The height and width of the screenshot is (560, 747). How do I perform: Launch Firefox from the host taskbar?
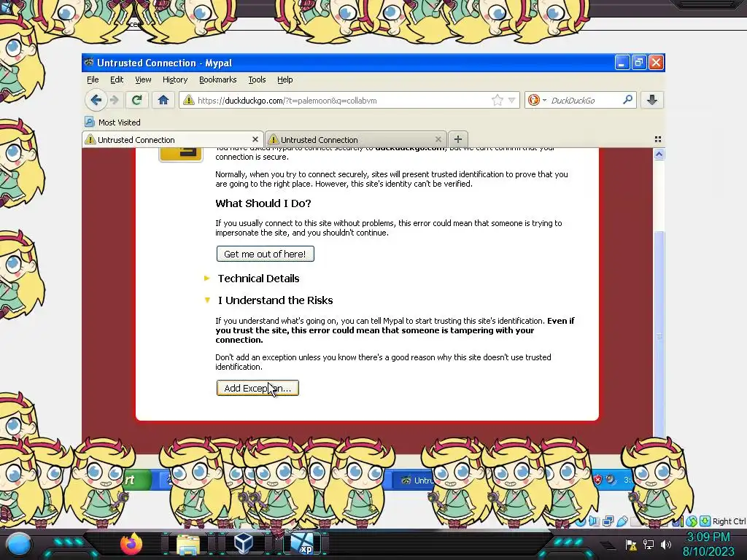pos(131,544)
